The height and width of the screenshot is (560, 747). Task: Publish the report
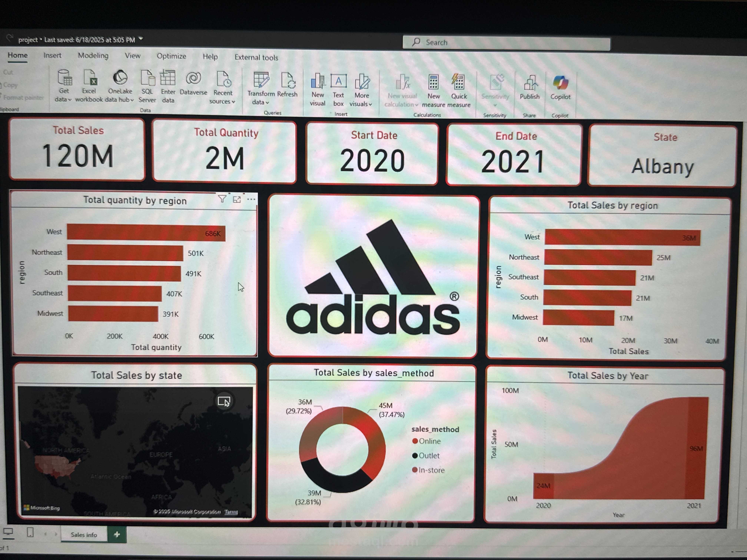click(529, 88)
